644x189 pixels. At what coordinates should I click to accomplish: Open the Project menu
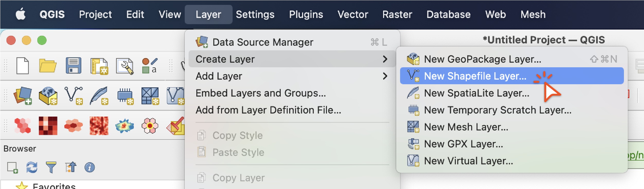tap(95, 14)
